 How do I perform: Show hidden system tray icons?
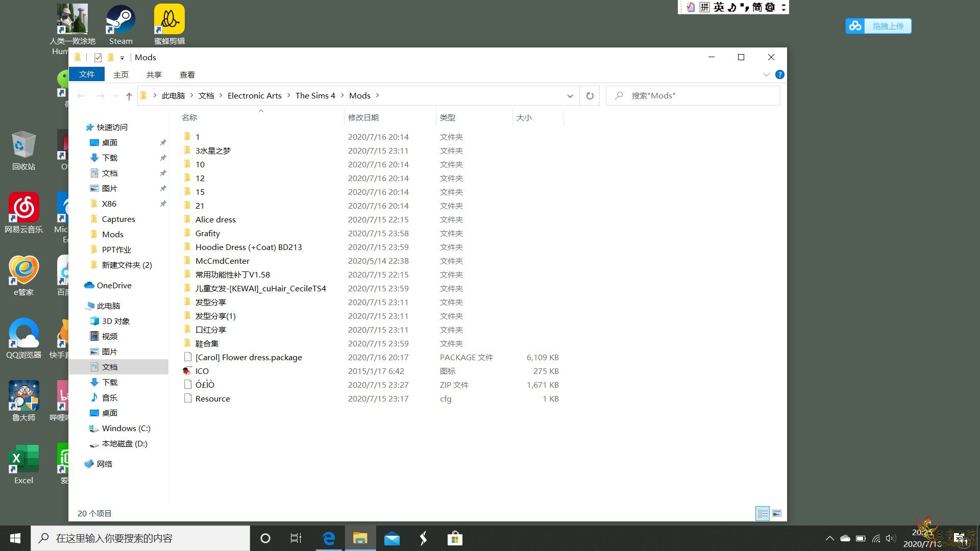pos(830,538)
